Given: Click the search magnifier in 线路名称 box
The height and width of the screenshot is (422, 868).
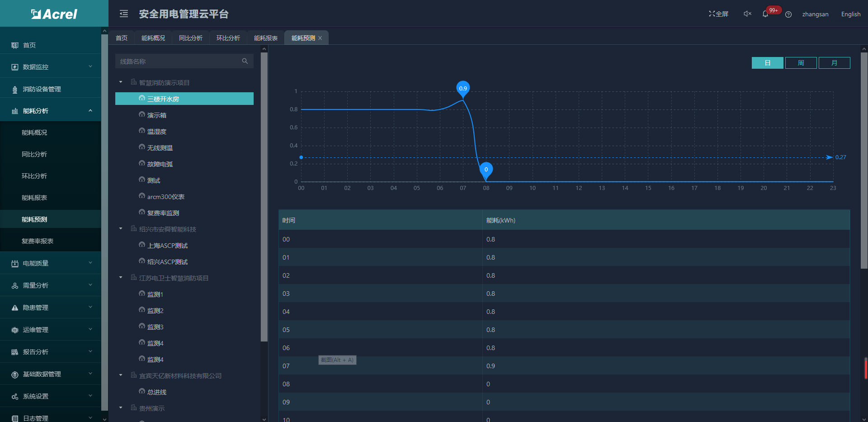Looking at the screenshot, I should tap(245, 61).
